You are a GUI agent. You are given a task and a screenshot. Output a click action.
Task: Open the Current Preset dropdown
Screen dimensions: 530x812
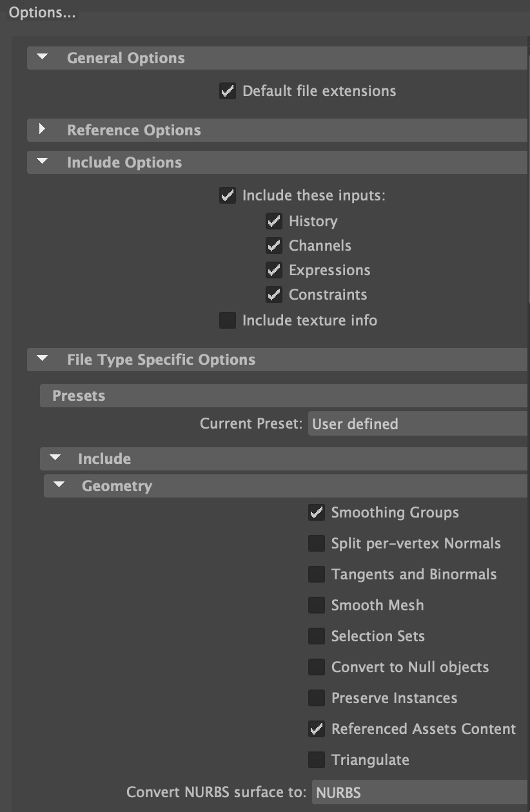[x=419, y=423]
